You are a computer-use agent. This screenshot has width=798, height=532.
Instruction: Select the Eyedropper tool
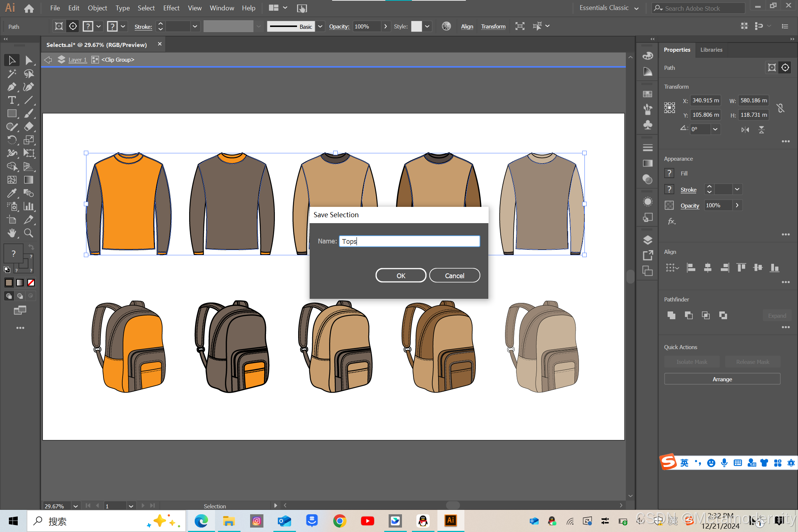(11, 193)
